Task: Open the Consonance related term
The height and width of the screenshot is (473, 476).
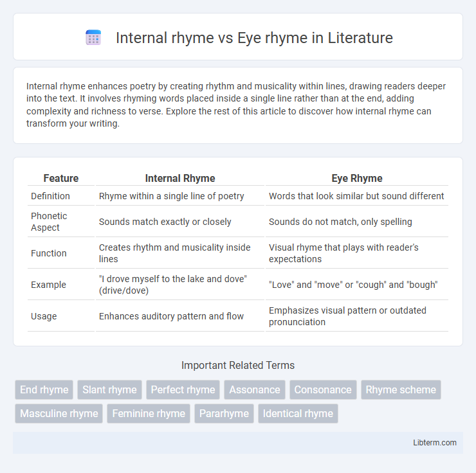Action: click(323, 389)
